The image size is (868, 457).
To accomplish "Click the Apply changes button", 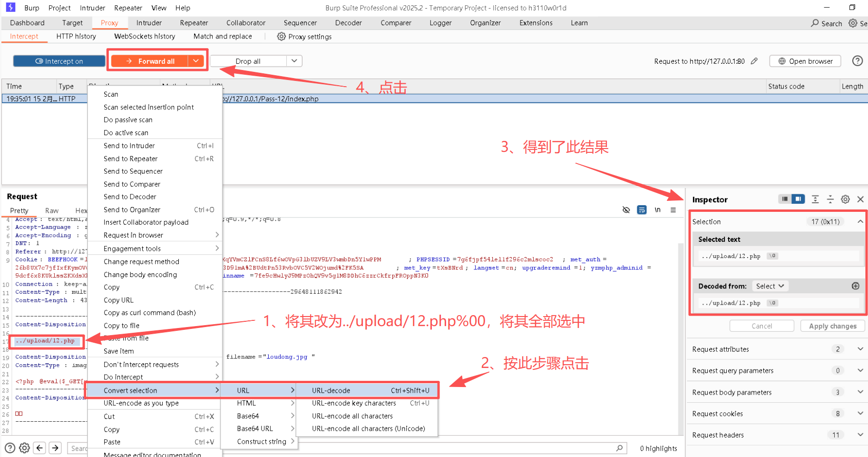I will point(832,326).
